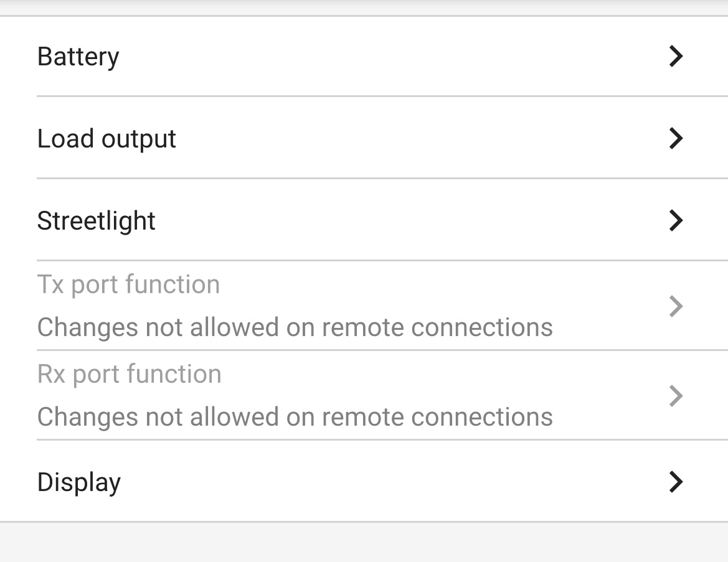Click the Rx port function label

129,375
